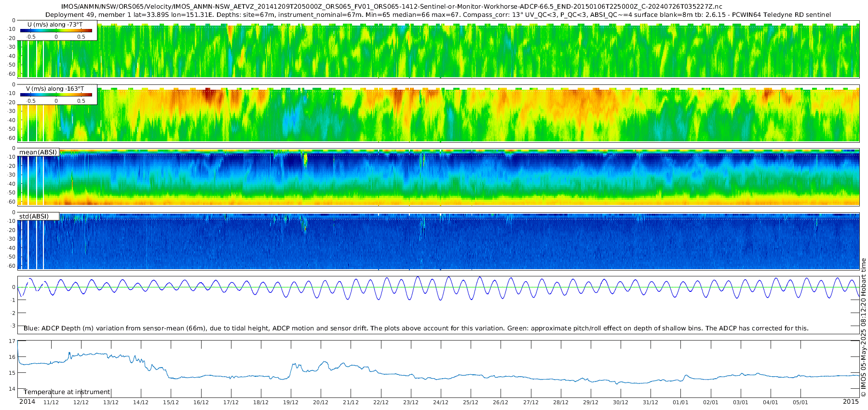Click the 24/12 date tick label
Screen dimensions: 868x410
point(441,402)
